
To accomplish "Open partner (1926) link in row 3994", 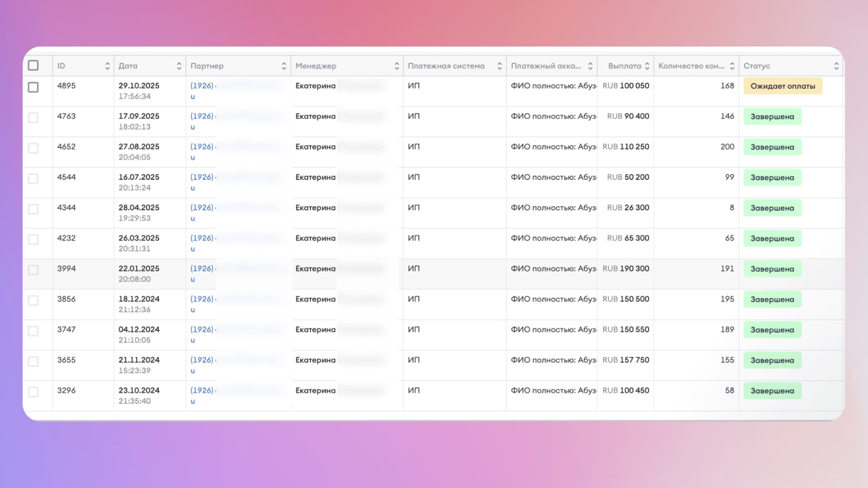I will click(202, 268).
